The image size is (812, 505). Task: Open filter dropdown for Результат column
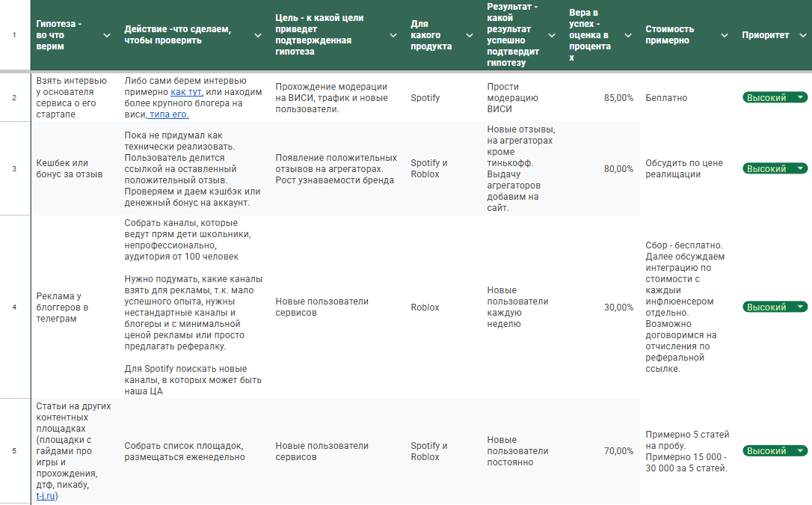552,35
